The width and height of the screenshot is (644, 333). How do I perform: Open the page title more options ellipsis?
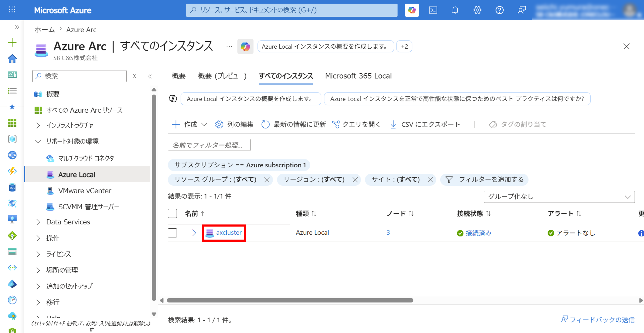229,47
